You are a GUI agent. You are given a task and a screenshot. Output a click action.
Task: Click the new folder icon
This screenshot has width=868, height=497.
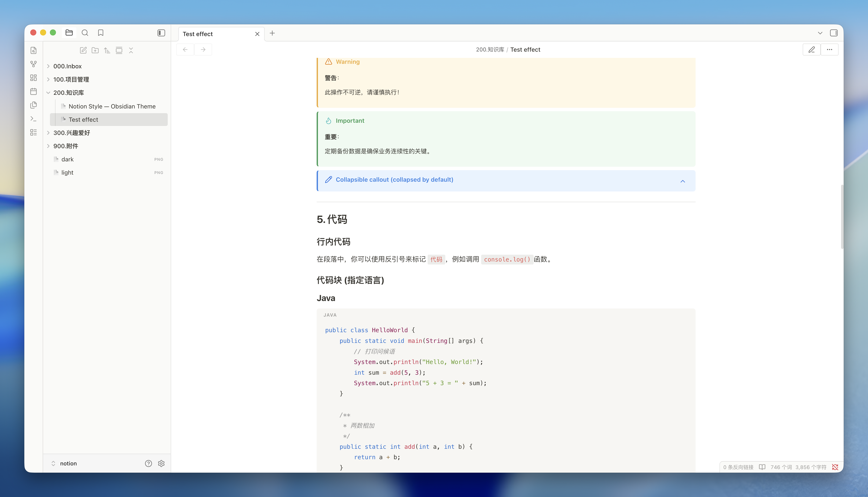coord(95,51)
